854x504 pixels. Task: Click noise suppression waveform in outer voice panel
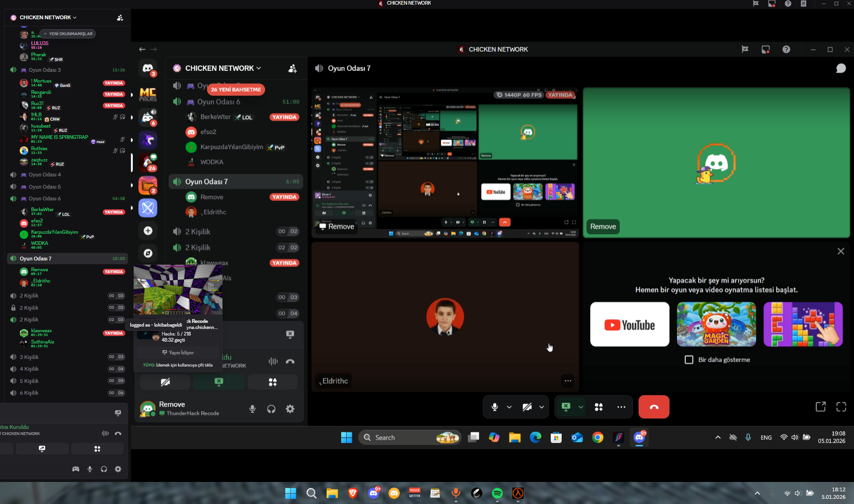click(105, 434)
